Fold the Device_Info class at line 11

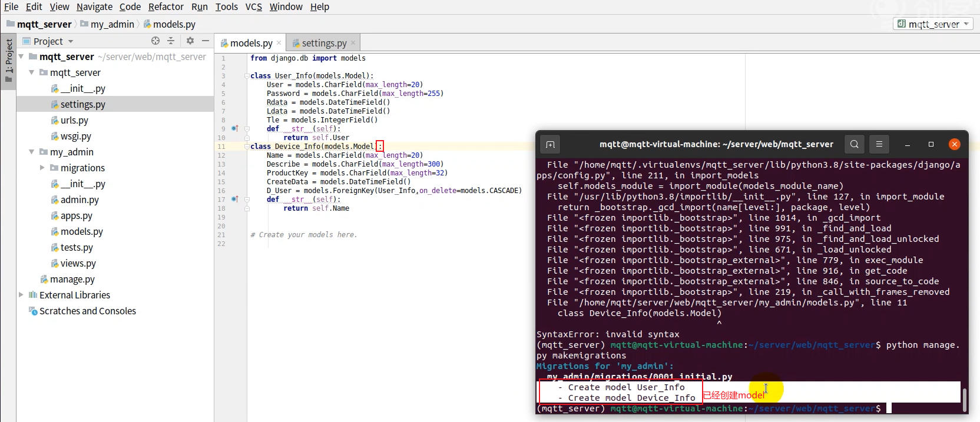(247, 147)
